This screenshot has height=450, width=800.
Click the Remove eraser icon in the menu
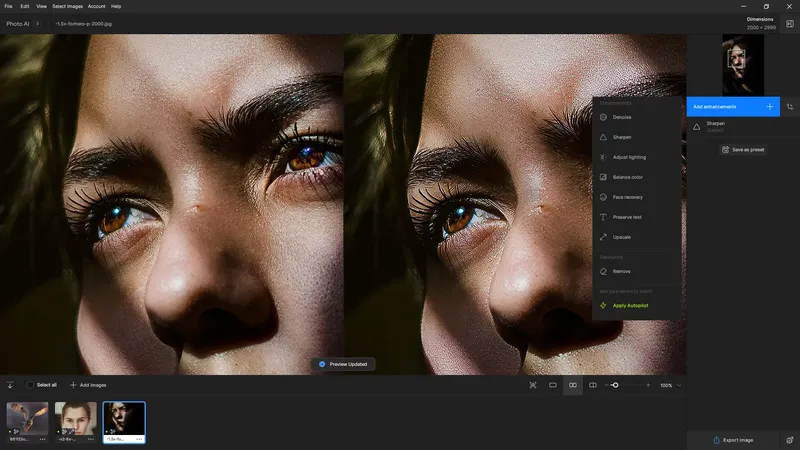pos(603,271)
